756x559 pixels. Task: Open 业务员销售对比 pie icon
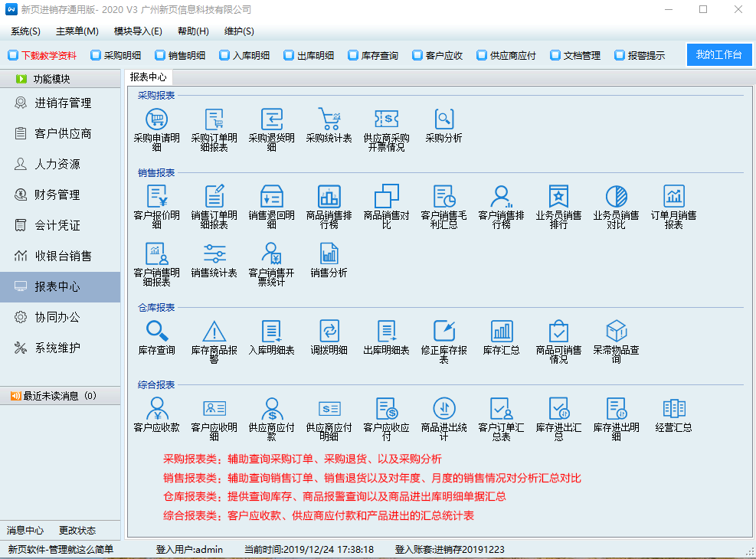click(x=616, y=196)
